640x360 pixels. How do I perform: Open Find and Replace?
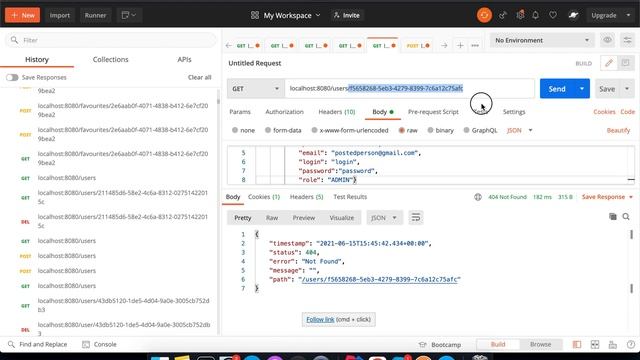[x=37, y=344]
